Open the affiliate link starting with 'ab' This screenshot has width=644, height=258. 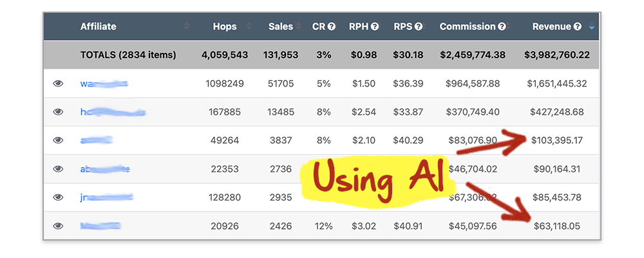[105, 169]
